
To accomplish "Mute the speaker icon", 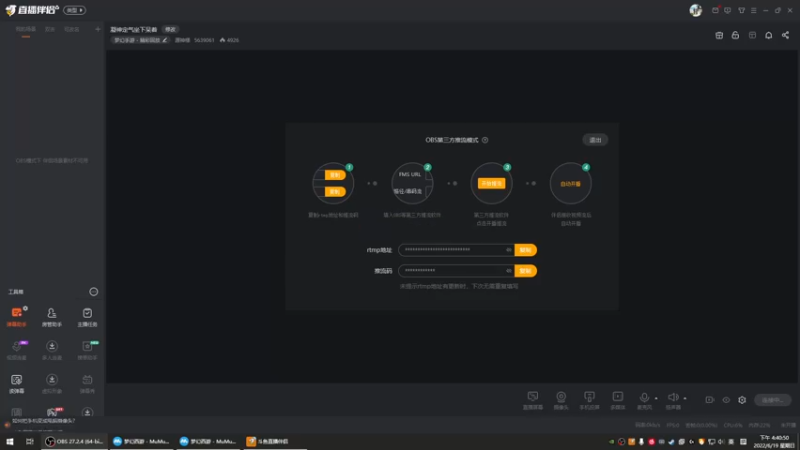I will click(x=673, y=398).
